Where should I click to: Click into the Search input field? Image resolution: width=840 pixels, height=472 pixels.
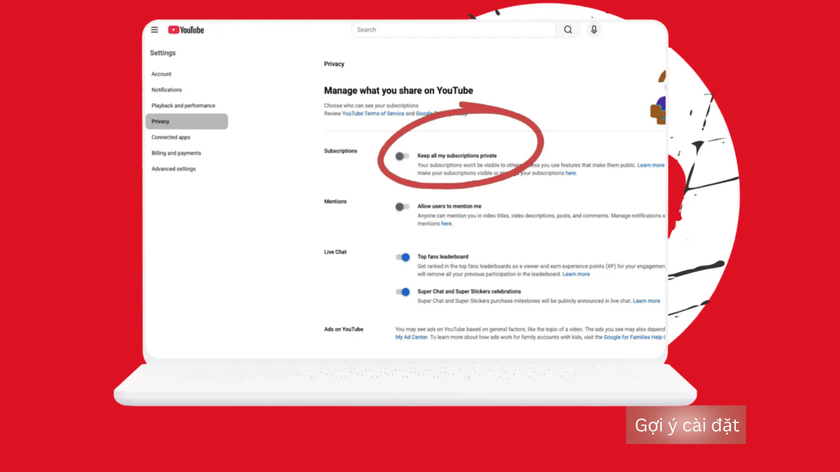[x=454, y=30]
